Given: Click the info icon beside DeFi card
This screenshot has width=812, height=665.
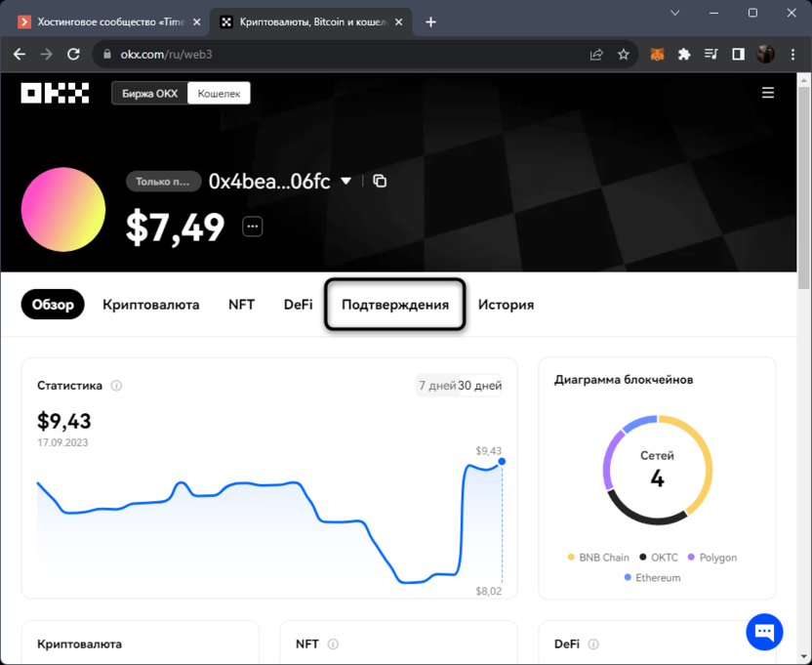Looking at the screenshot, I should pyautogui.click(x=593, y=644).
